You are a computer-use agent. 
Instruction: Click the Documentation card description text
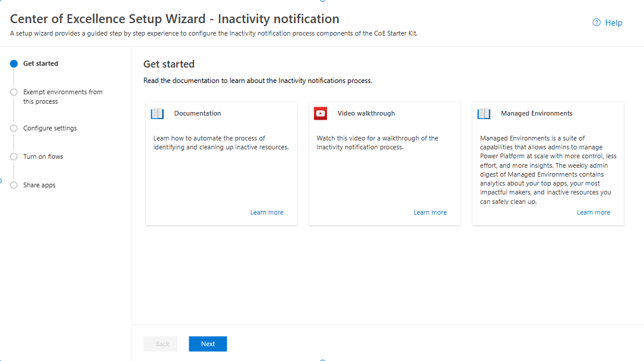tap(221, 143)
